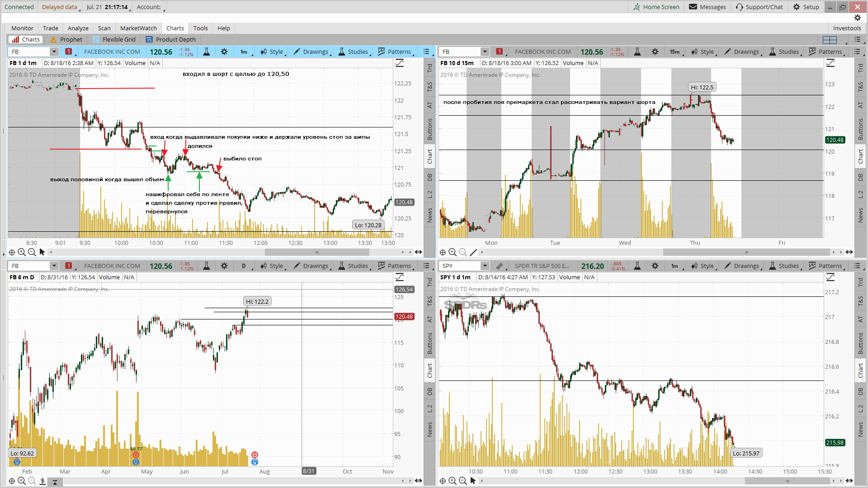Toggle Chart sidebar tab on FB daily chart

click(x=429, y=371)
